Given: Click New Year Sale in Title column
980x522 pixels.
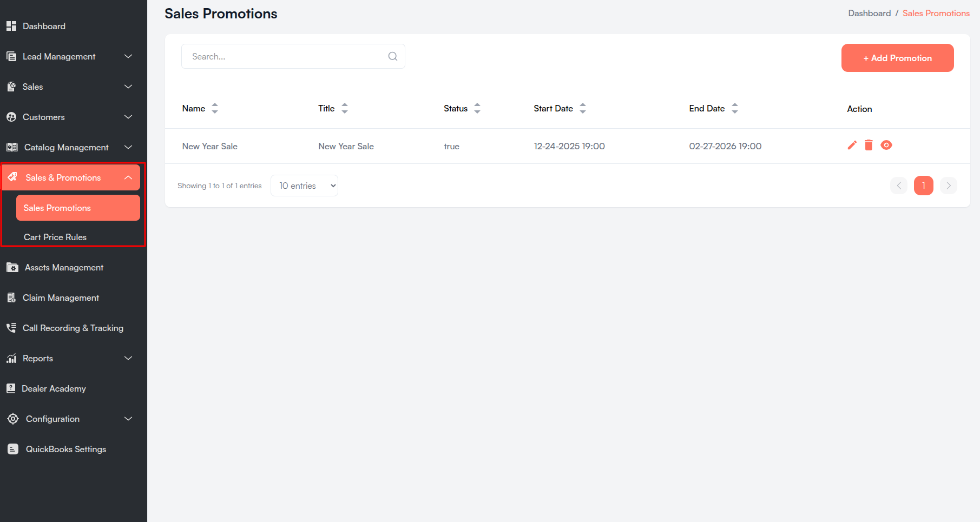Looking at the screenshot, I should 346,146.
